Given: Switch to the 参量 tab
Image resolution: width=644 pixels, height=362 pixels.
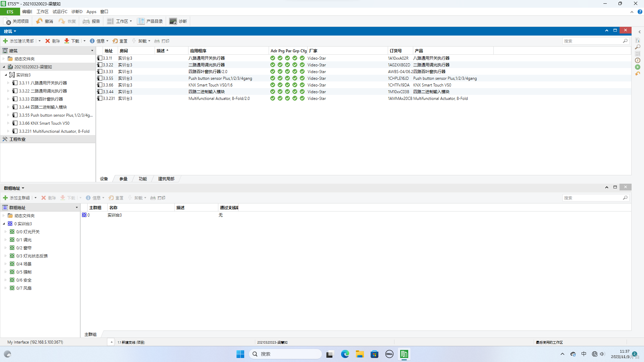Looking at the screenshot, I should [123, 179].
